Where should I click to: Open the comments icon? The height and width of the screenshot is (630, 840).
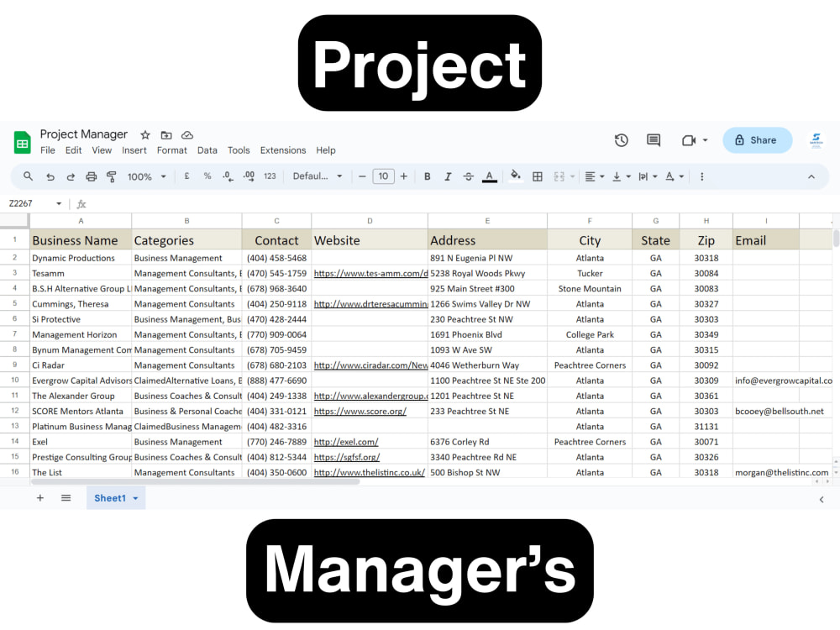[x=653, y=140]
